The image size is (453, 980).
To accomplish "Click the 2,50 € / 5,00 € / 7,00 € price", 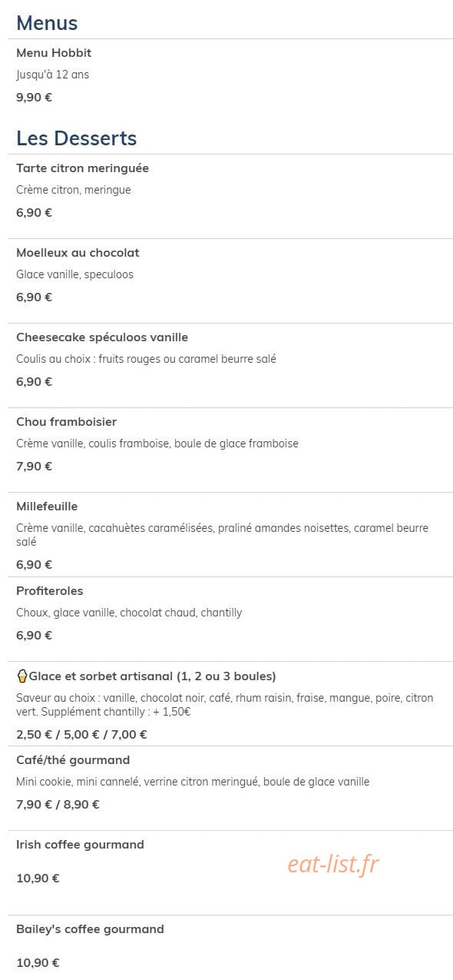I will (82, 734).
